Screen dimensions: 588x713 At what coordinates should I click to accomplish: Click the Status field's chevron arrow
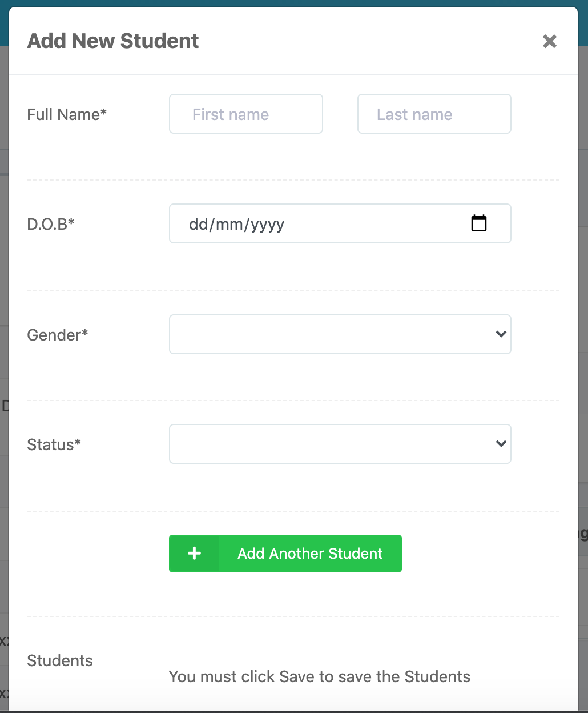coord(501,444)
